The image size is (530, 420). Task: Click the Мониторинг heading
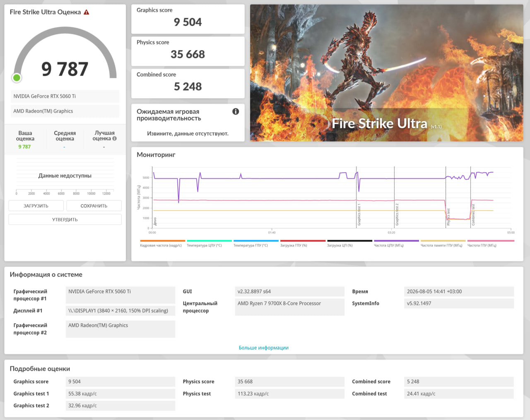tap(156, 154)
